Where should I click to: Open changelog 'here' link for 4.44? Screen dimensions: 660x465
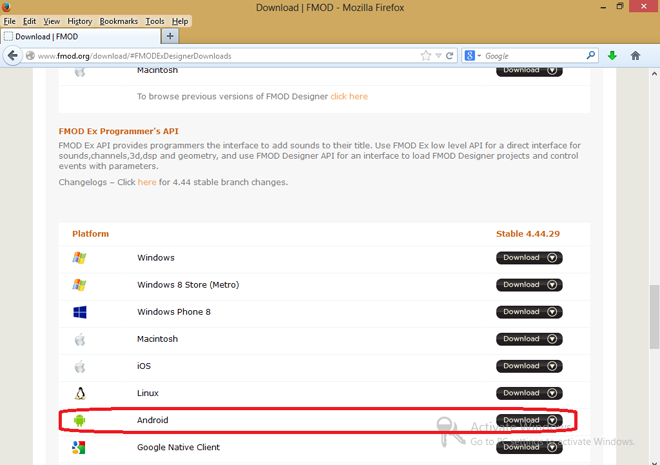[x=147, y=182]
